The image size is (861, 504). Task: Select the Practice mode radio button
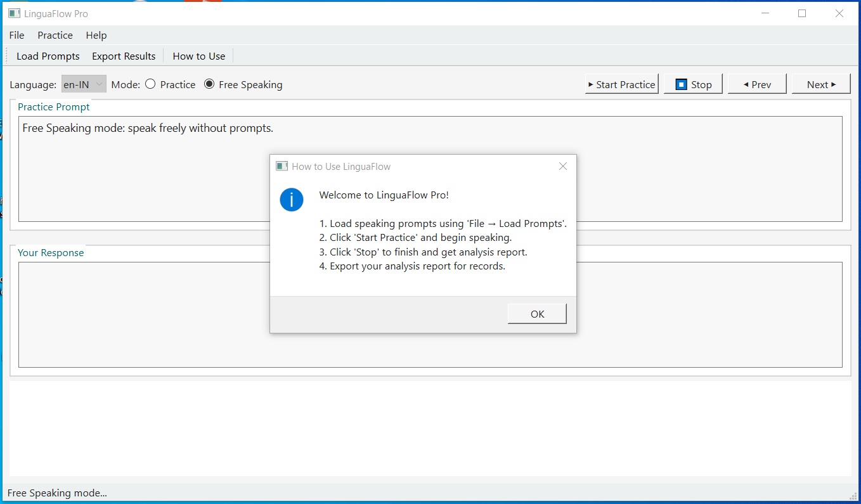tap(150, 84)
